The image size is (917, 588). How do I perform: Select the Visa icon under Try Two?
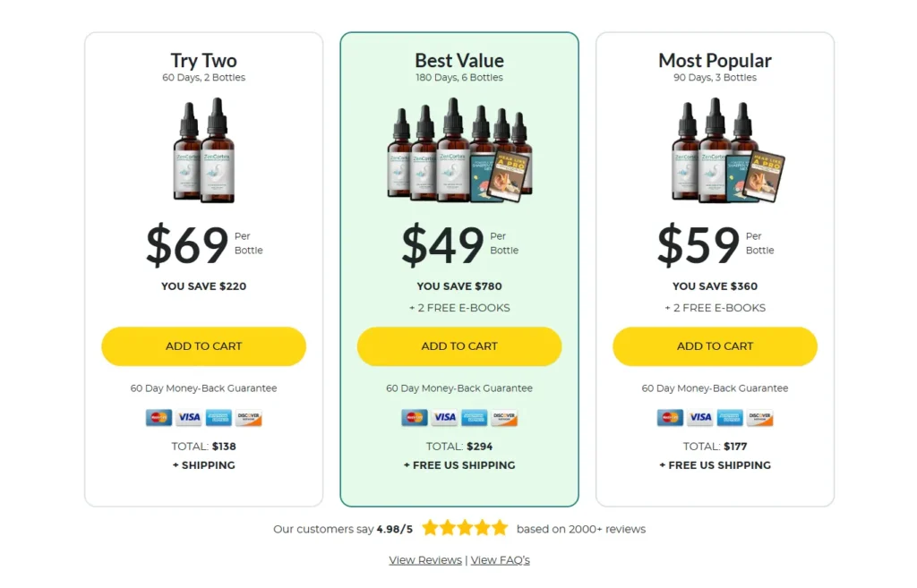(x=188, y=418)
